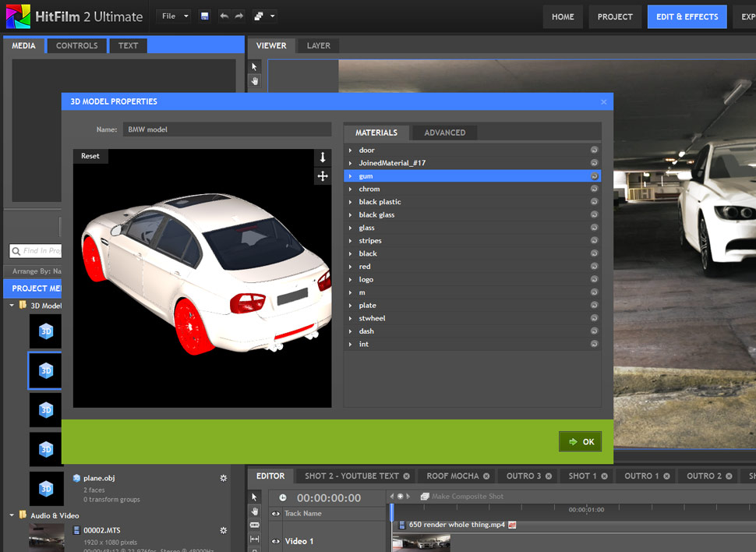Switch to EDIT & EFFECTS screen
The width and height of the screenshot is (756, 552).
(687, 17)
